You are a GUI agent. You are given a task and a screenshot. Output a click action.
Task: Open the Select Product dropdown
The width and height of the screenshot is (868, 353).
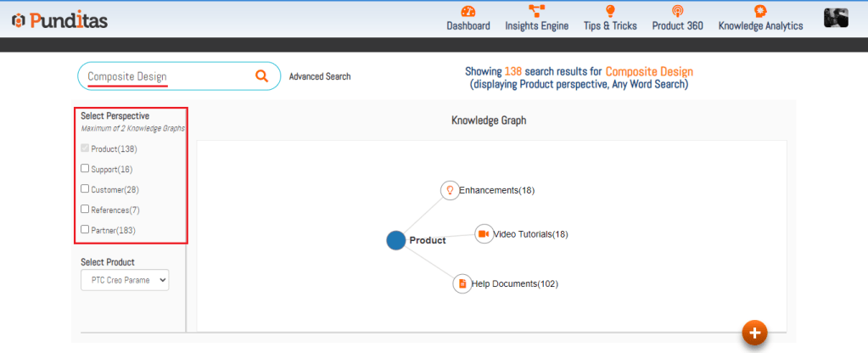pyautogui.click(x=125, y=279)
